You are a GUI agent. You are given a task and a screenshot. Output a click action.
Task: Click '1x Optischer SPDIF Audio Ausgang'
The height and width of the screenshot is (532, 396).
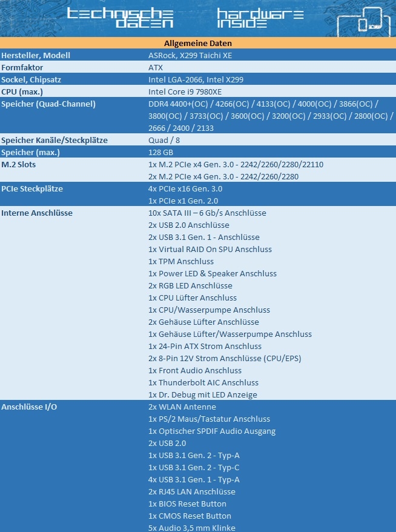click(211, 431)
